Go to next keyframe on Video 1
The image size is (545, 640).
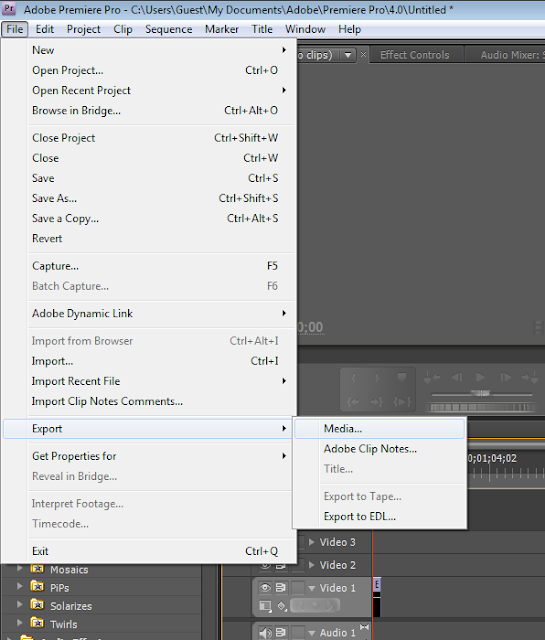pyautogui.click(x=330, y=605)
